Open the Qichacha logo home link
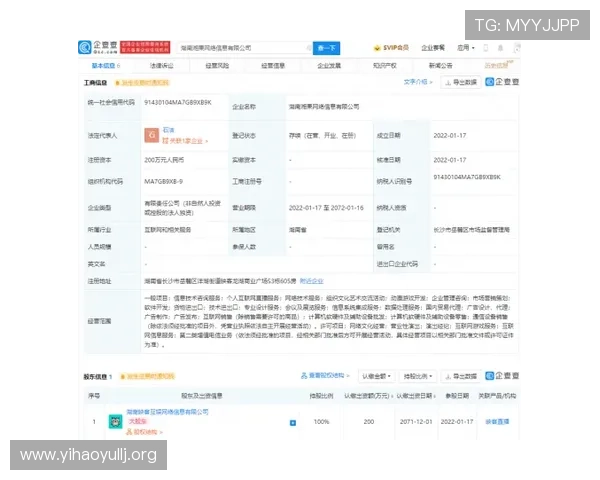Viewport: 600px width, 480px height. 98,47
